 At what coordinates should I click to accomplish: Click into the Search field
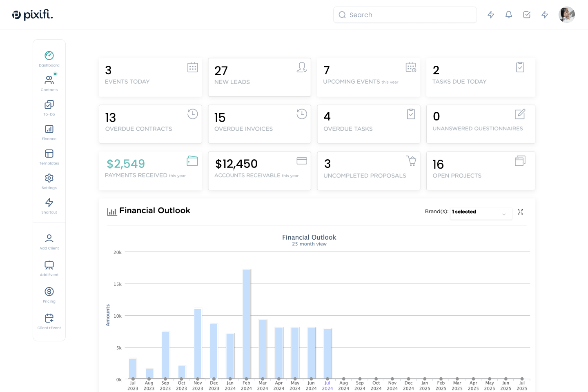[x=405, y=15]
